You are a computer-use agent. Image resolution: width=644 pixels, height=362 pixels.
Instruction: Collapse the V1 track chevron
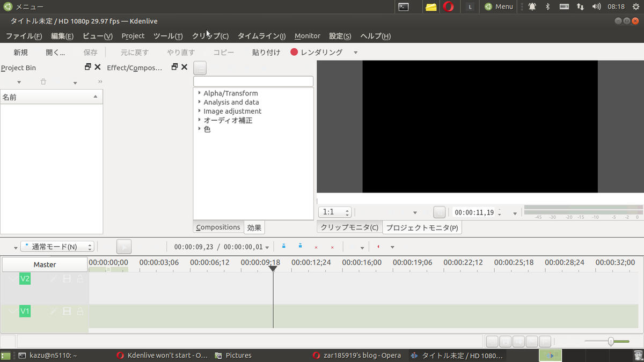point(12,311)
